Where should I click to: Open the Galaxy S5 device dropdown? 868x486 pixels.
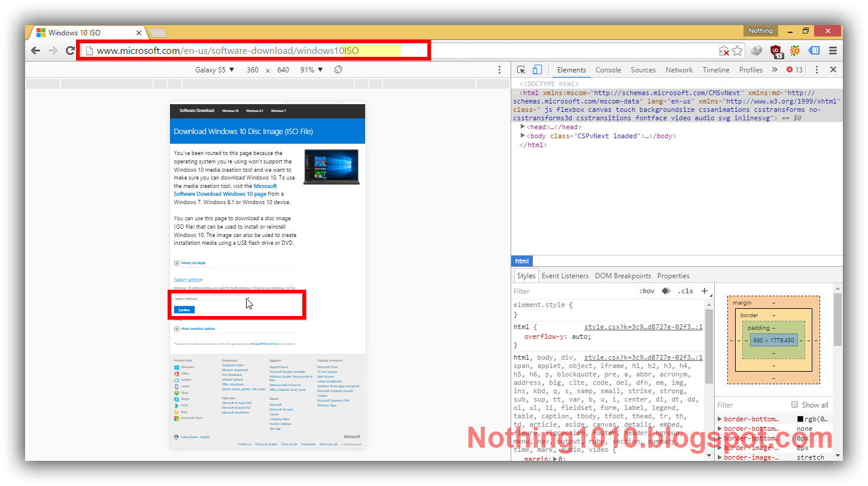coord(214,70)
